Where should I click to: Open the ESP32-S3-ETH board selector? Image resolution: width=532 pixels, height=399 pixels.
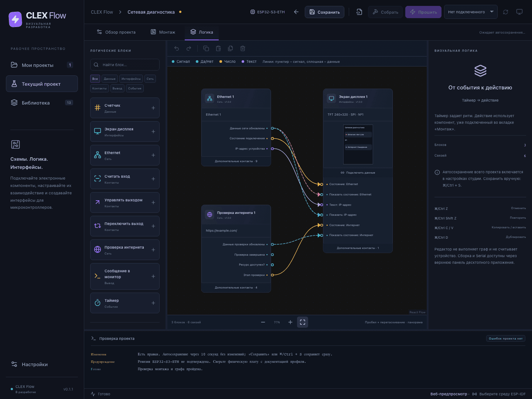pos(268,12)
